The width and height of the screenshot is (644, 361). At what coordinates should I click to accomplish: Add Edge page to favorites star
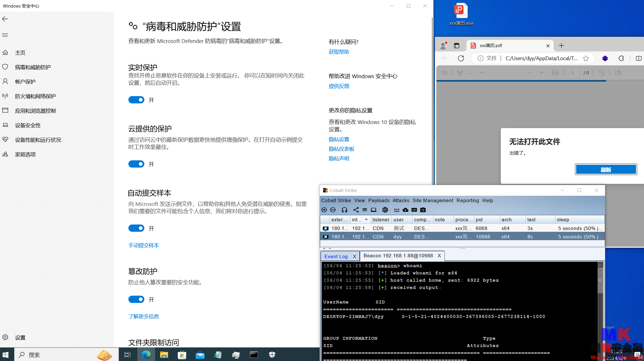pos(586,58)
